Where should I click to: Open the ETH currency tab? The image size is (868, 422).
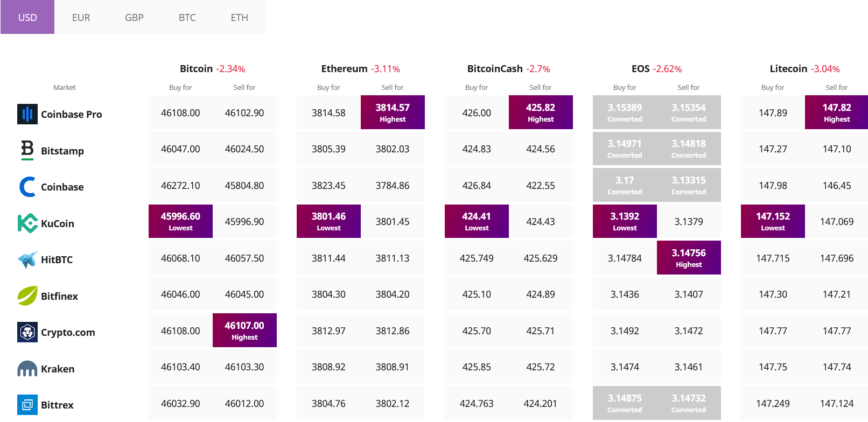240,17
